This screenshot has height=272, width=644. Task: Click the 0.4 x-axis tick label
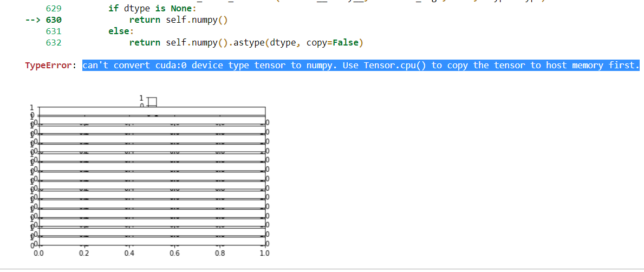point(129,253)
